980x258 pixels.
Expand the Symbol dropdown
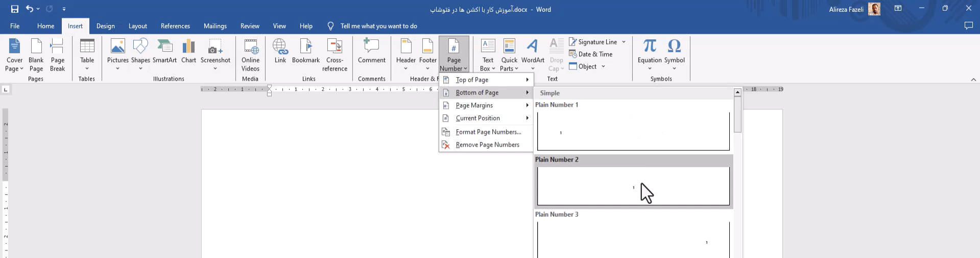[674, 68]
